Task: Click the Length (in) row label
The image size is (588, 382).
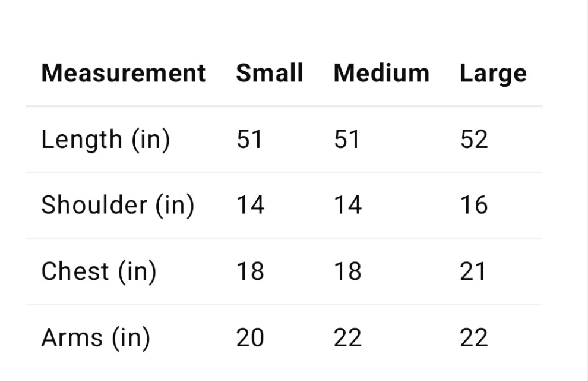Action: click(105, 140)
